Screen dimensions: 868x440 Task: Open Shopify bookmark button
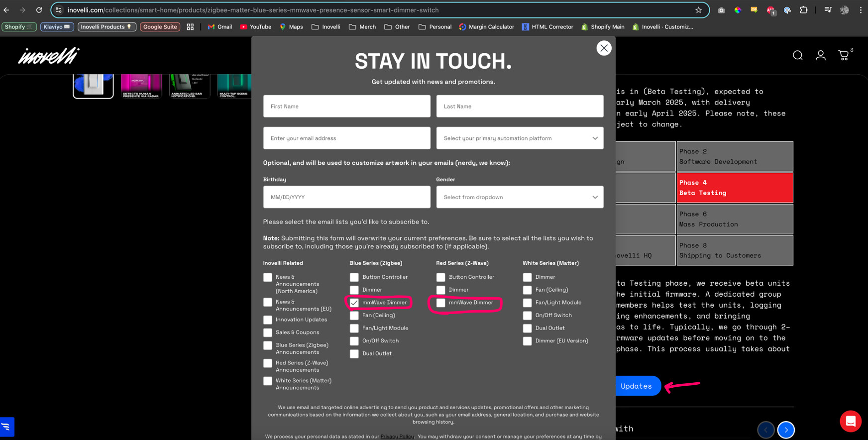[x=19, y=27]
